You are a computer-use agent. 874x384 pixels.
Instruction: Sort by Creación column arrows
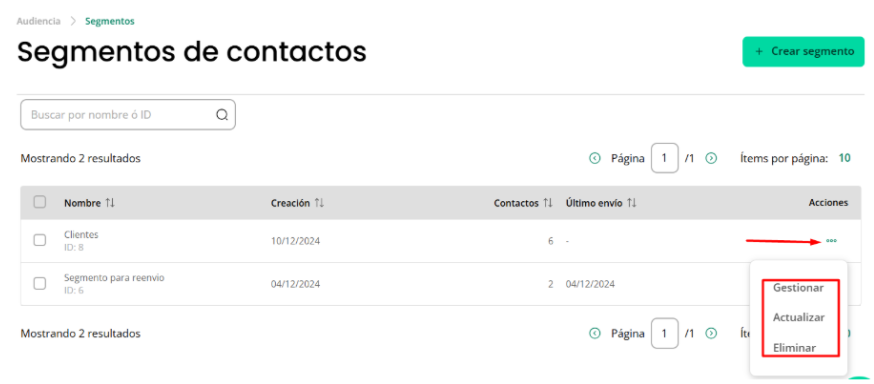pyautogui.click(x=319, y=203)
